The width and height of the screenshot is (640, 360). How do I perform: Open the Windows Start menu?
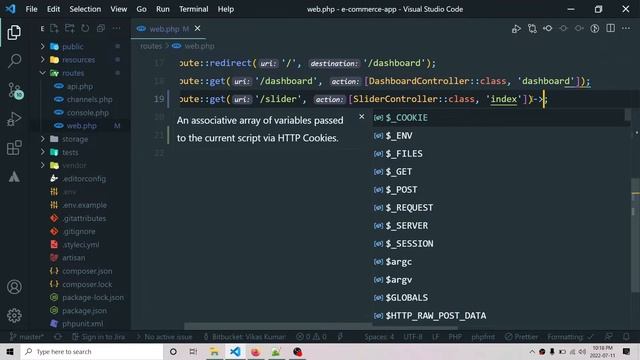(10, 351)
